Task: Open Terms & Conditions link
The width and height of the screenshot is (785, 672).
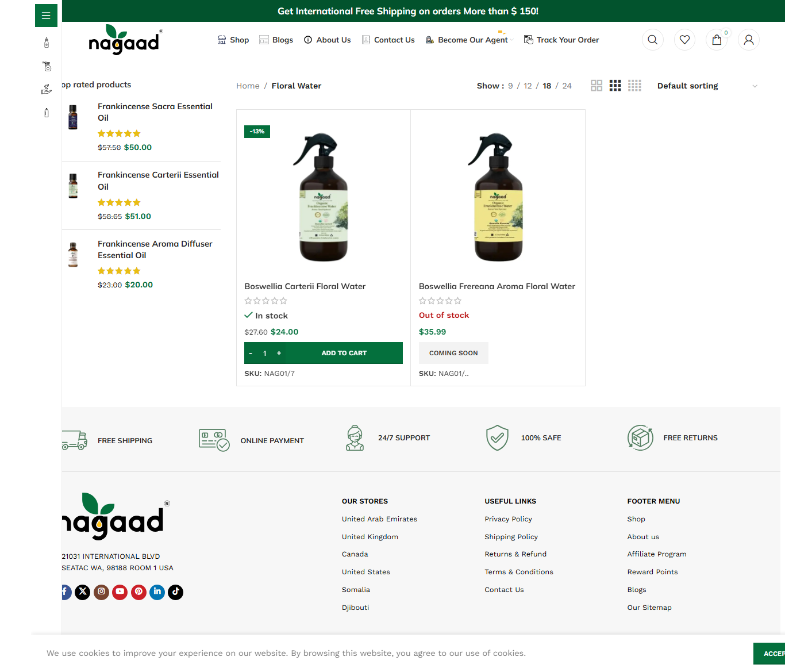Action: [x=519, y=572]
